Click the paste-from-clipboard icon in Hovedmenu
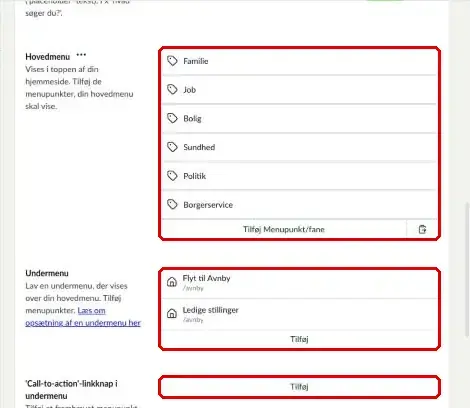The image size is (470, 408). pyautogui.click(x=422, y=229)
